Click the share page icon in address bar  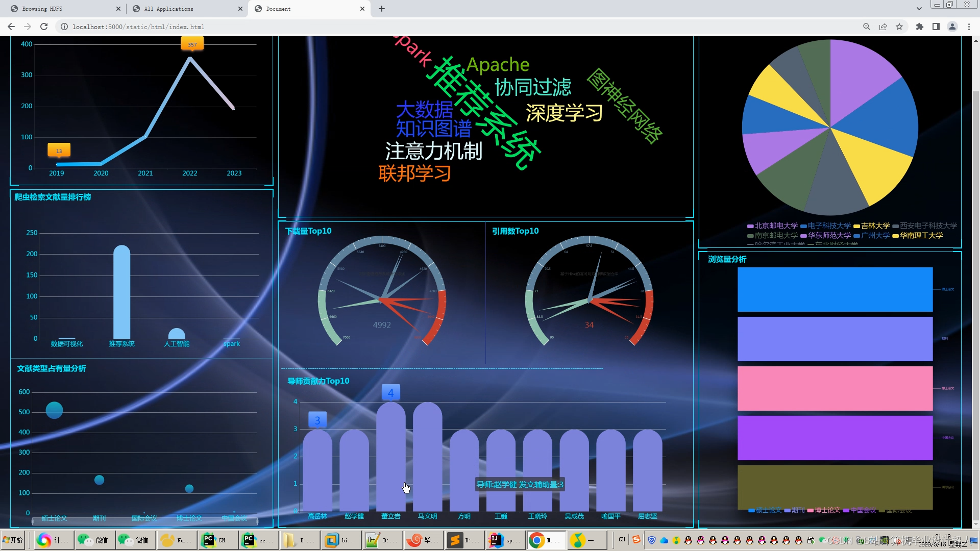pyautogui.click(x=883, y=27)
